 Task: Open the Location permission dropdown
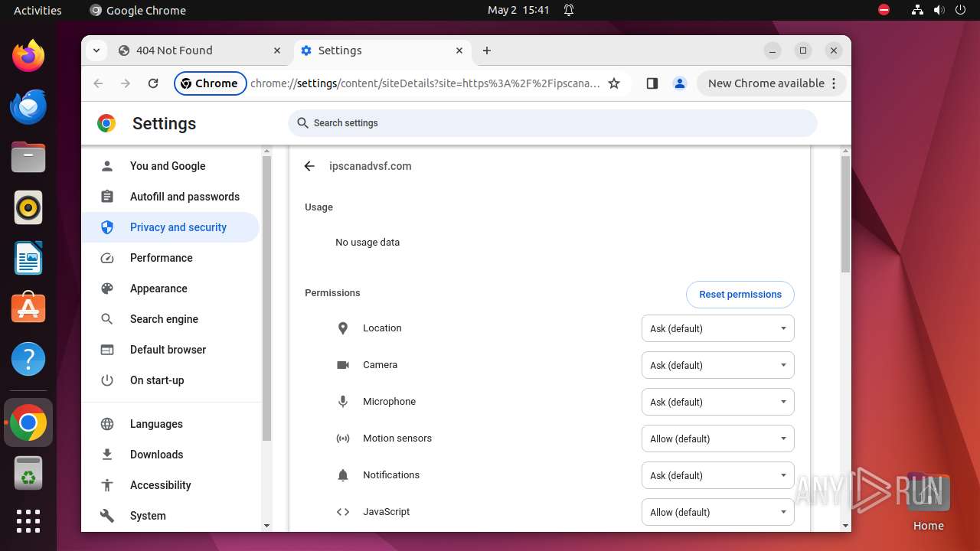click(717, 328)
